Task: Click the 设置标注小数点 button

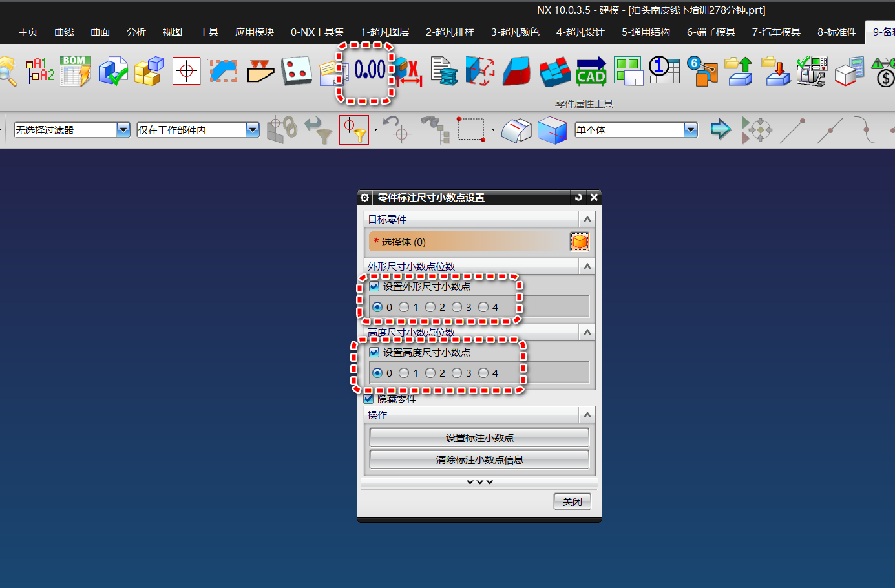Action: coord(479,437)
